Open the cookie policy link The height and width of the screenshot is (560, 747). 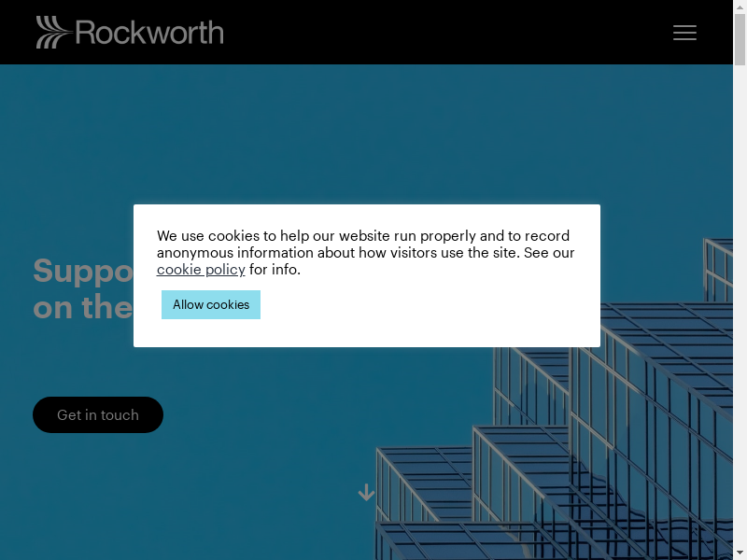(x=201, y=270)
